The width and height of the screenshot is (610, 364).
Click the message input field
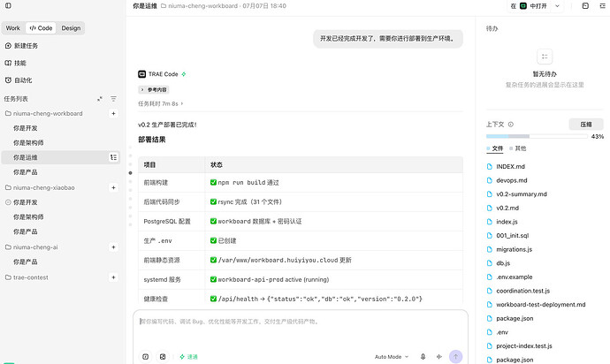tap(300, 328)
